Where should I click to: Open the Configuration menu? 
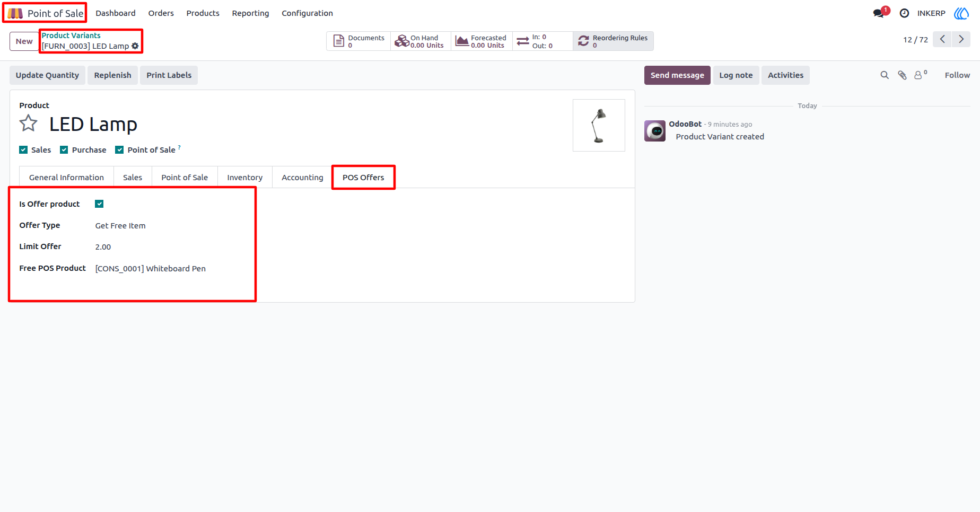[x=307, y=13]
